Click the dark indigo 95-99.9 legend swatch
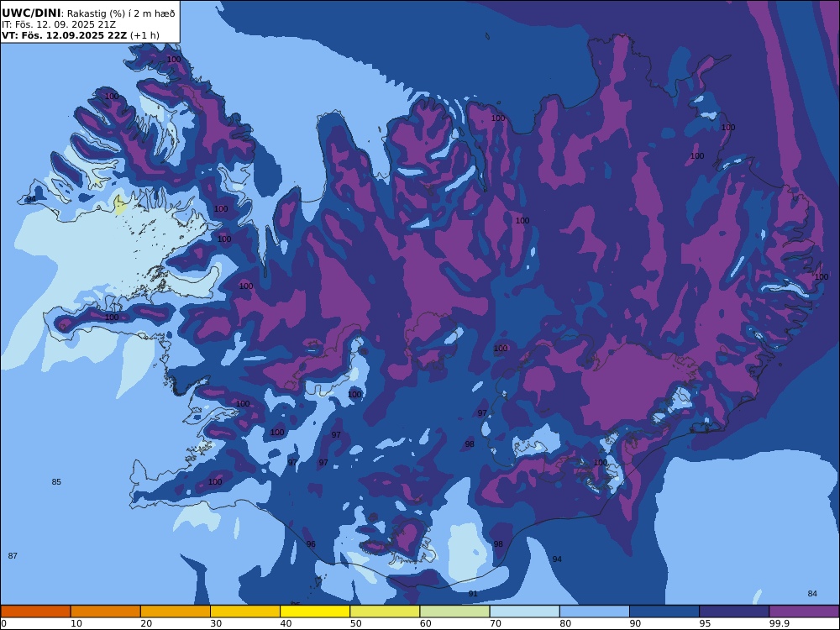This screenshot has width=840, height=630. pyautogui.click(x=734, y=612)
